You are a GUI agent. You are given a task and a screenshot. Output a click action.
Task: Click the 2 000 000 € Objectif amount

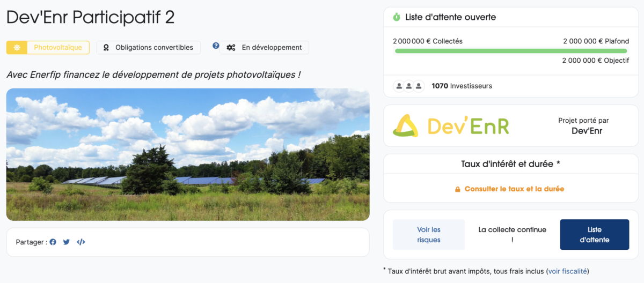point(596,61)
